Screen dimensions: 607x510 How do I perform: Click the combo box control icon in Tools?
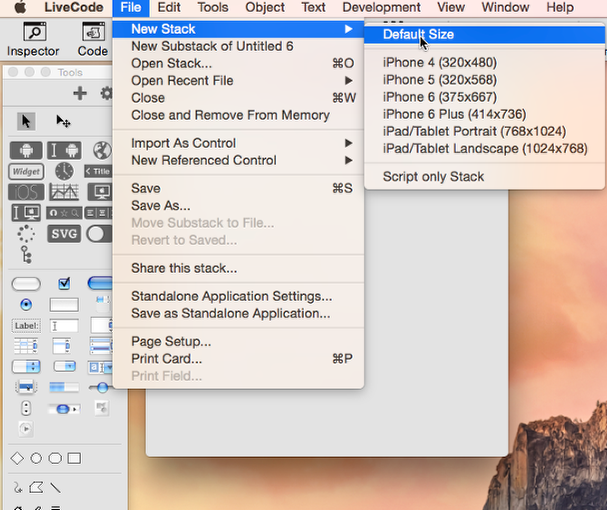(100, 367)
